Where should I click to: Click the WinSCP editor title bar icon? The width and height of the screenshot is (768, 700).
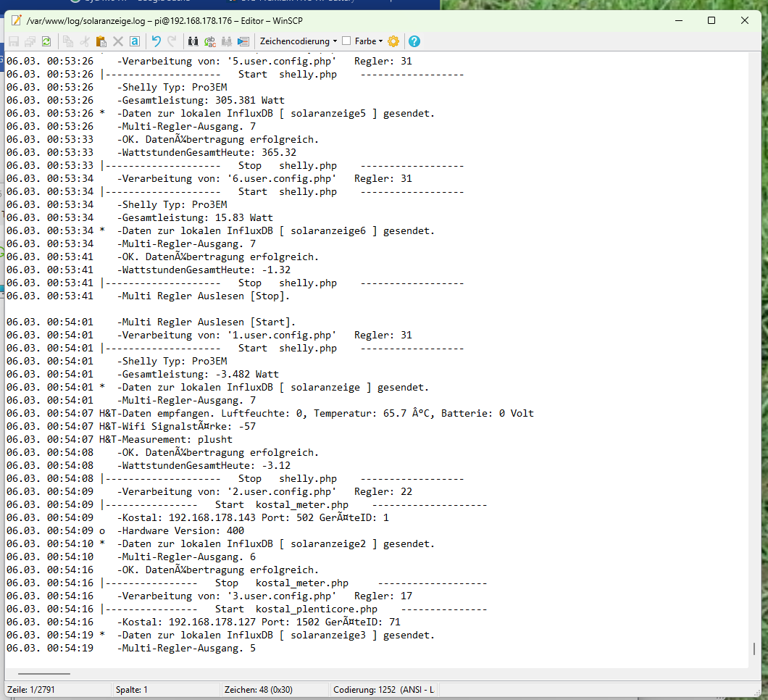click(x=16, y=20)
